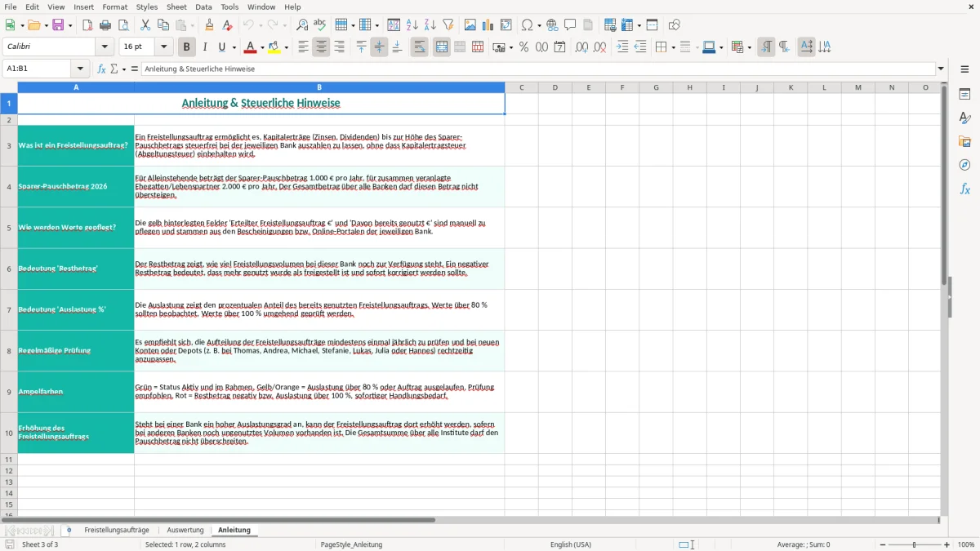
Task: Export directly as PDF
Action: 87,25
